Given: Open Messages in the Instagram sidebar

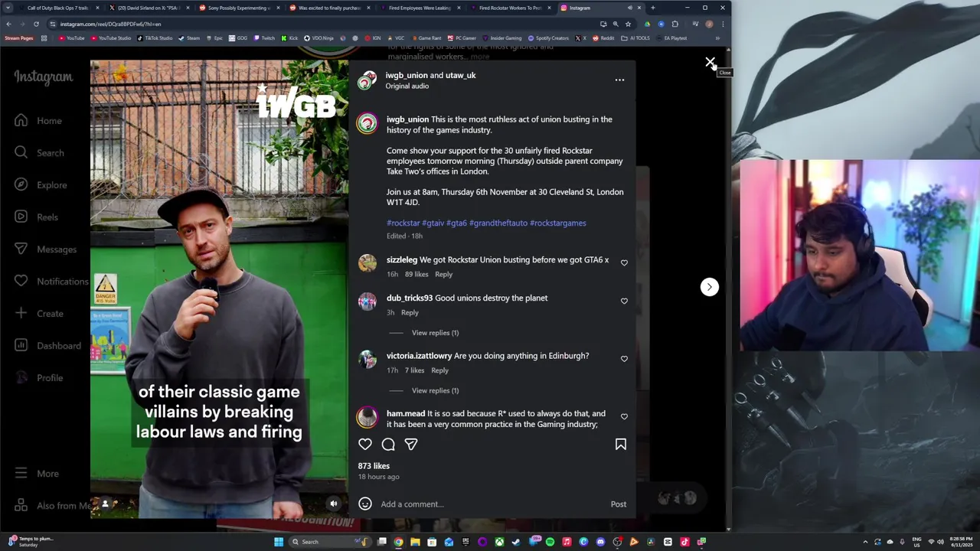Looking at the screenshot, I should tap(45, 249).
